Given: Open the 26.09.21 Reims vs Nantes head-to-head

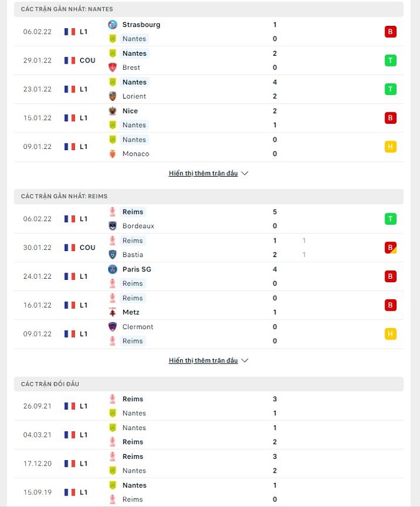Looking at the screenshot, I should [x=209, y=406].
